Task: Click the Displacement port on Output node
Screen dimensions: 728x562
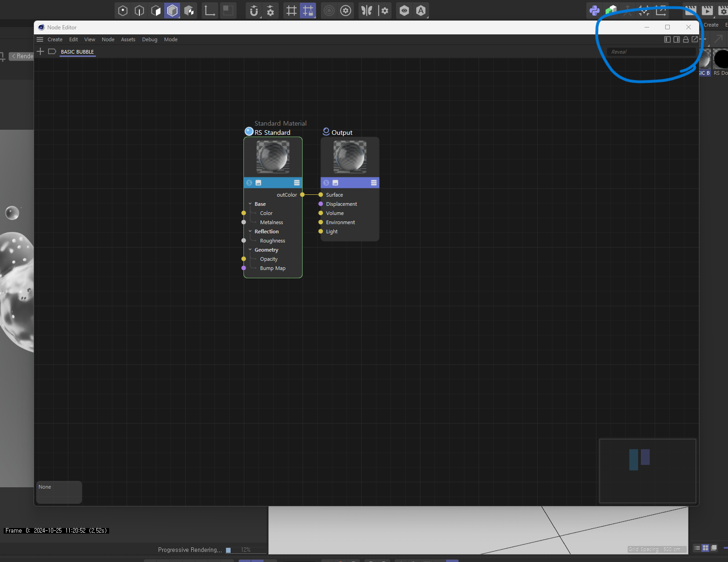Action: 321,204
